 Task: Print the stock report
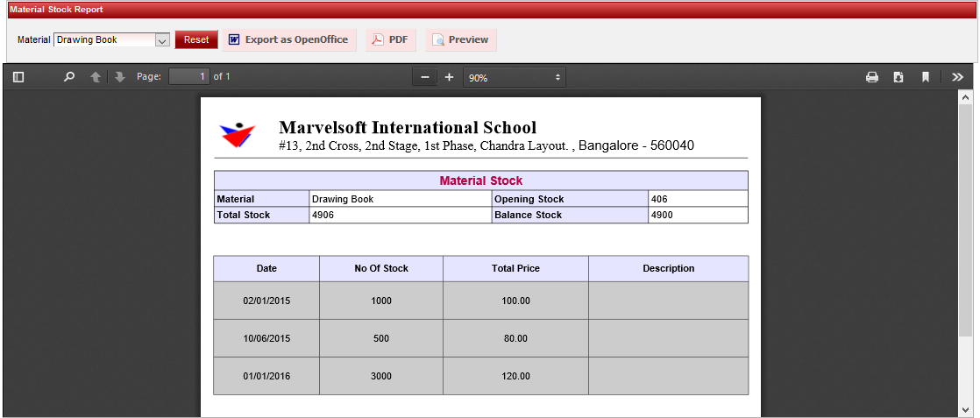pyautogui.click(x=872, y=77)
